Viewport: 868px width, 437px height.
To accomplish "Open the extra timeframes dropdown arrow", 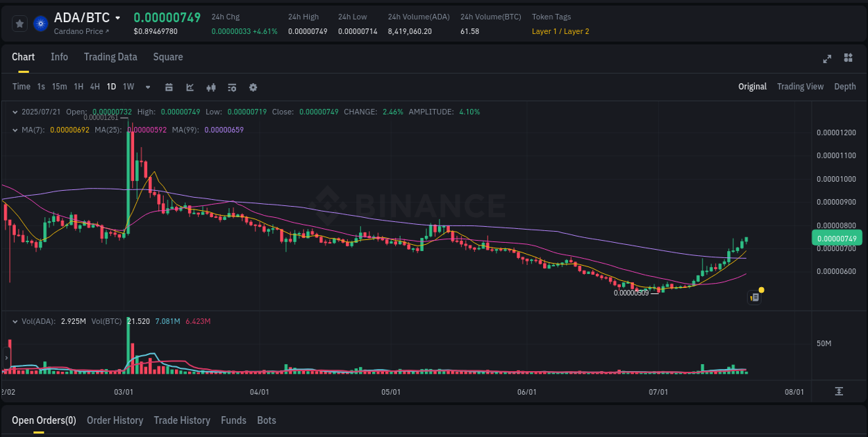I will [147, 87].
